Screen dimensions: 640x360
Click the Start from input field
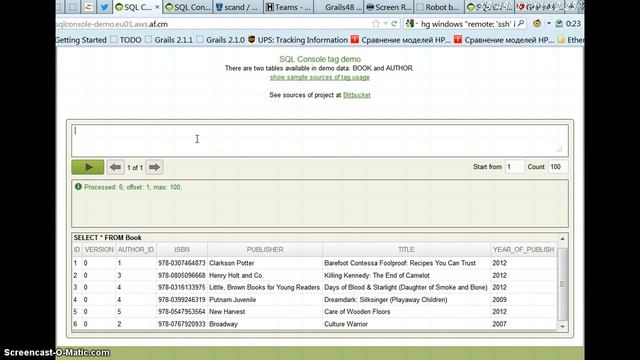(x=515, y=167)
